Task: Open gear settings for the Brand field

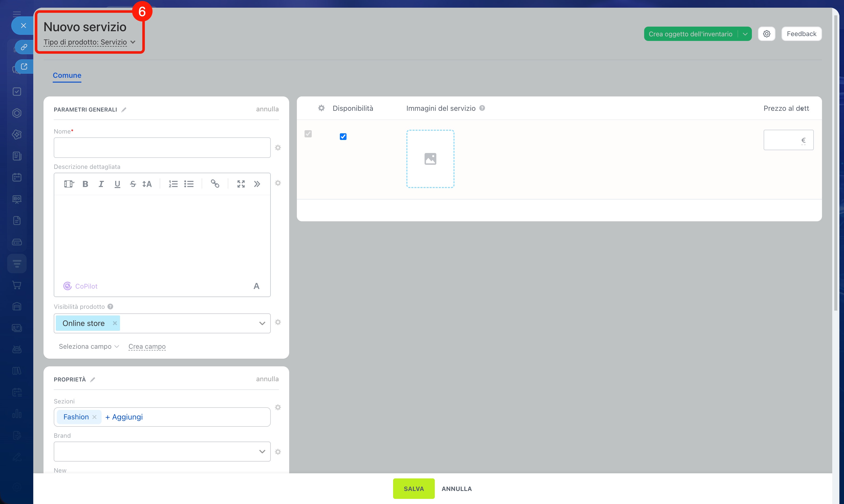Action: pyautogui.click(x=278, y=452)
